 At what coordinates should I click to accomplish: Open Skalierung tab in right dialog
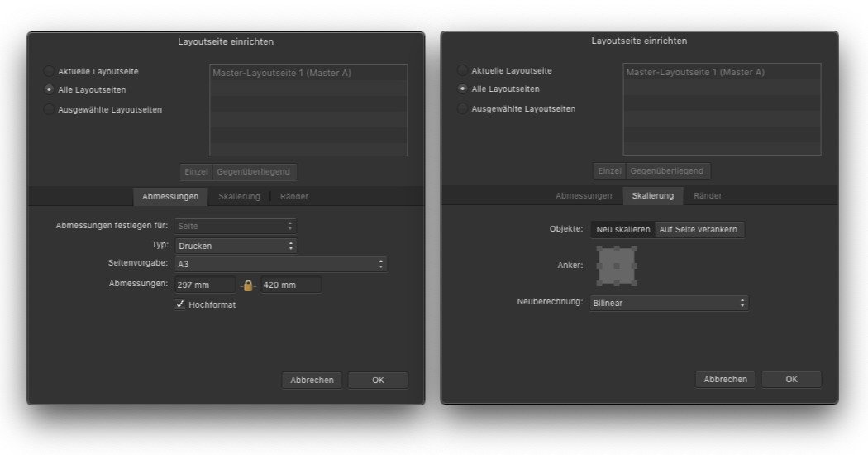coord(653,195)
